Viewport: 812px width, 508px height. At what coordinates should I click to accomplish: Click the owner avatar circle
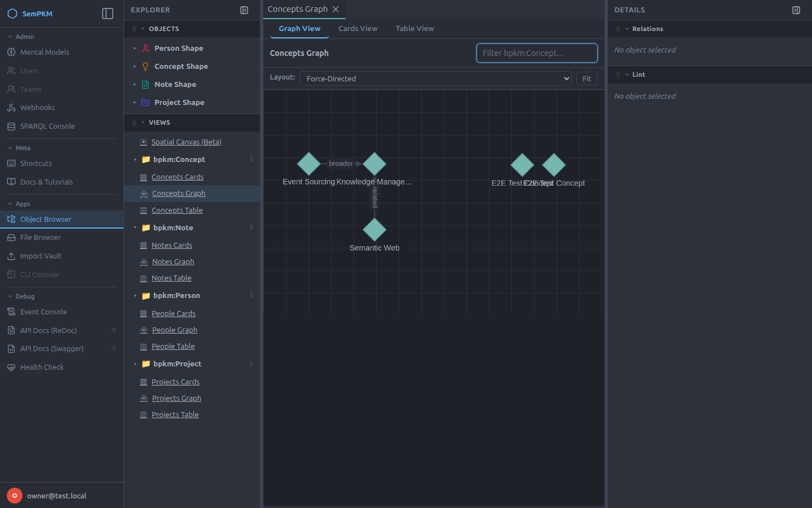15,496
